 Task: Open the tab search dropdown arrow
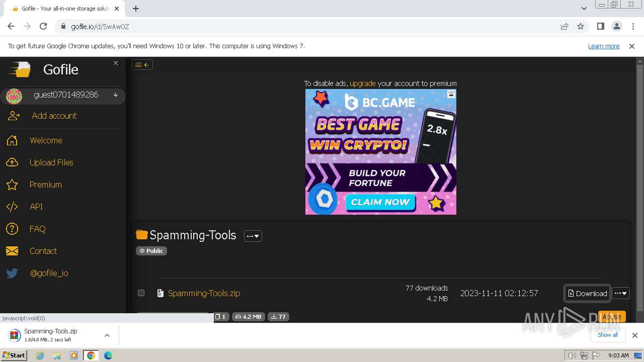point(584,8)
